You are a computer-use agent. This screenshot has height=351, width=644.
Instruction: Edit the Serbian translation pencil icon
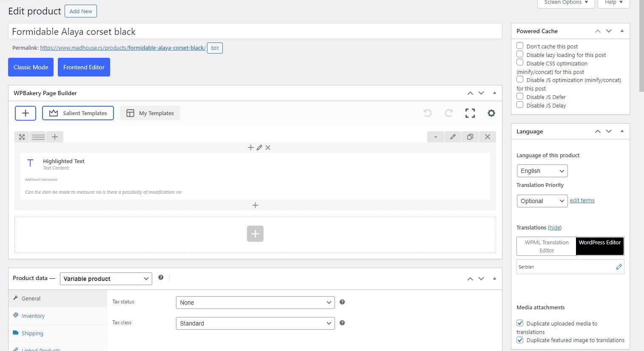pos(619,267)
